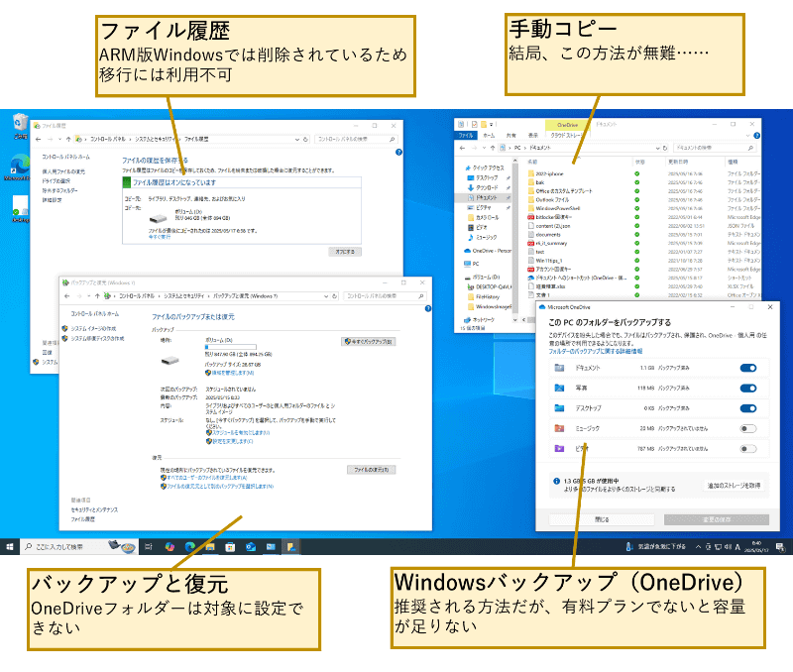Image resolution: width=793 pixels, height=672 pixels.
Task: Click the search magnifier in Documents search box
Action: coord(750,148)
